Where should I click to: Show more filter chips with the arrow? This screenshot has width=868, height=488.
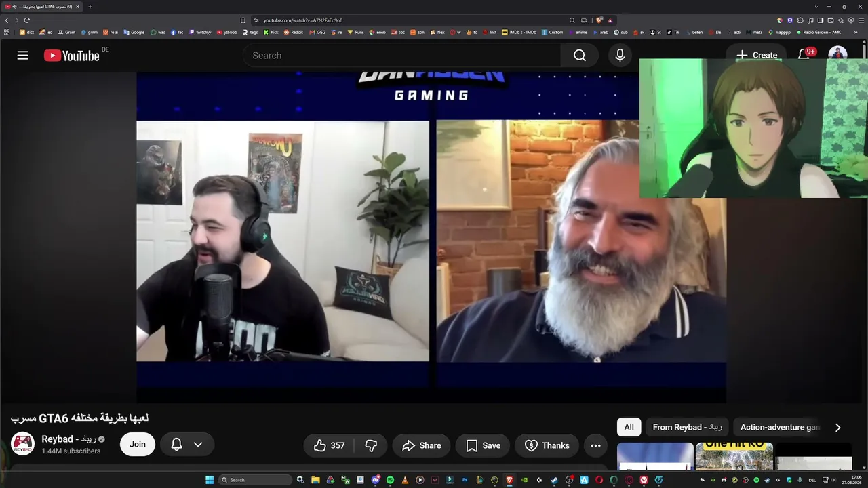(x=837, y=427)
